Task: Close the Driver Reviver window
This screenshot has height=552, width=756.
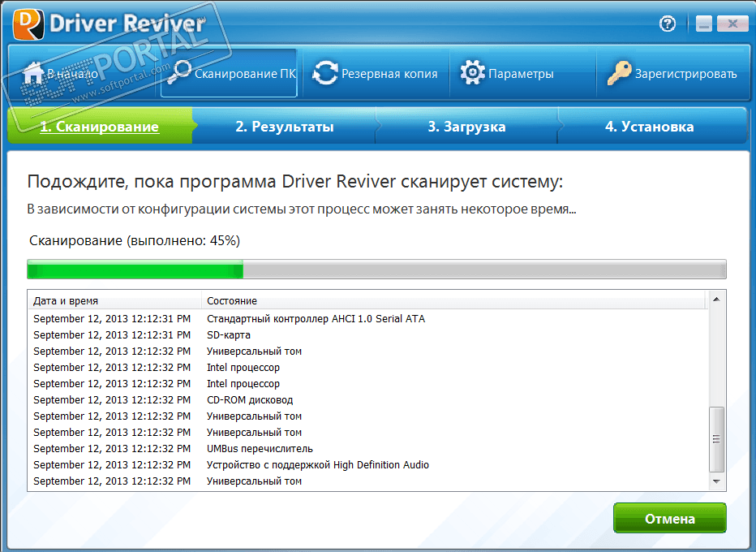Action: click(x=732, y=24)
